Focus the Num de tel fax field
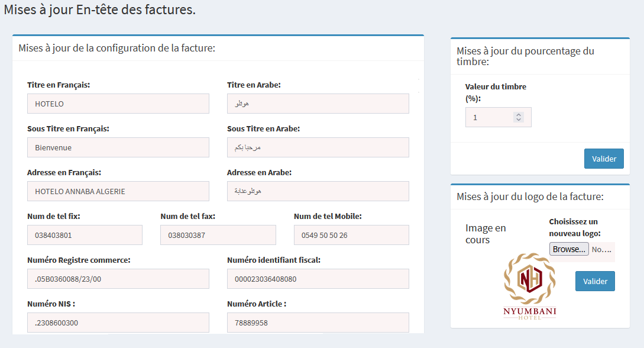The height and width of the screenshot is (348, 644). 218,235
